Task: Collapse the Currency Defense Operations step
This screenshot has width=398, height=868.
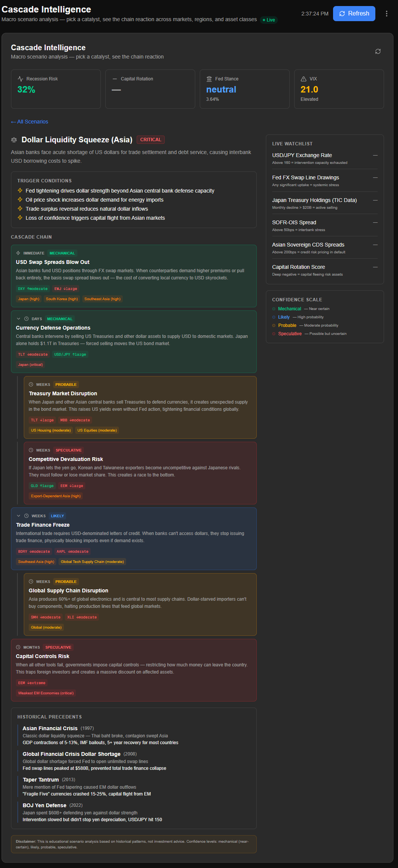Action: pyautogui.click(x=19, y=319)
